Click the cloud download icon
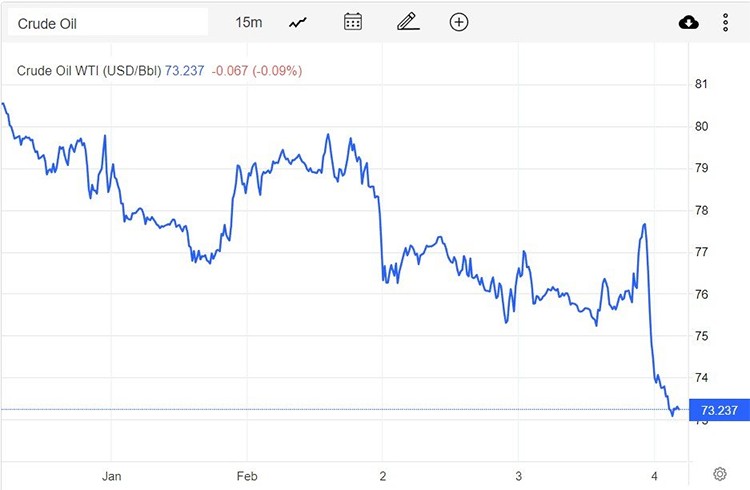750x490 pixels. (x=689, y=22)
